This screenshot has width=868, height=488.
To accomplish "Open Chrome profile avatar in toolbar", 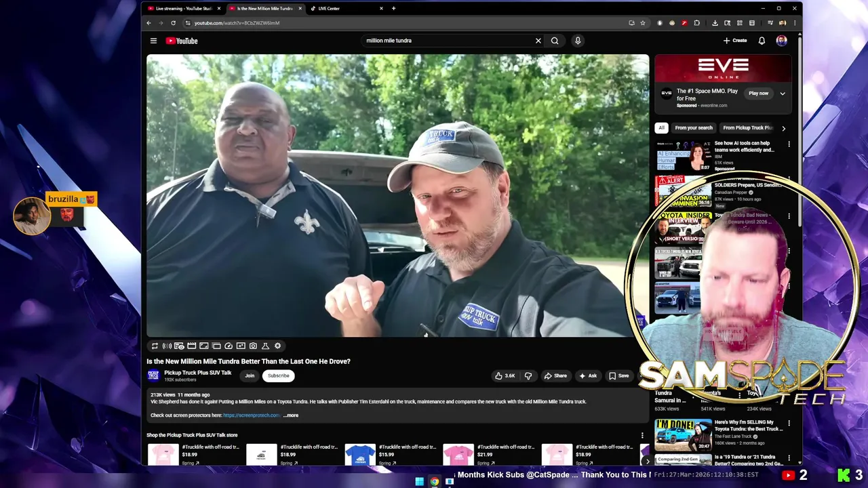I will pos(782,23).
